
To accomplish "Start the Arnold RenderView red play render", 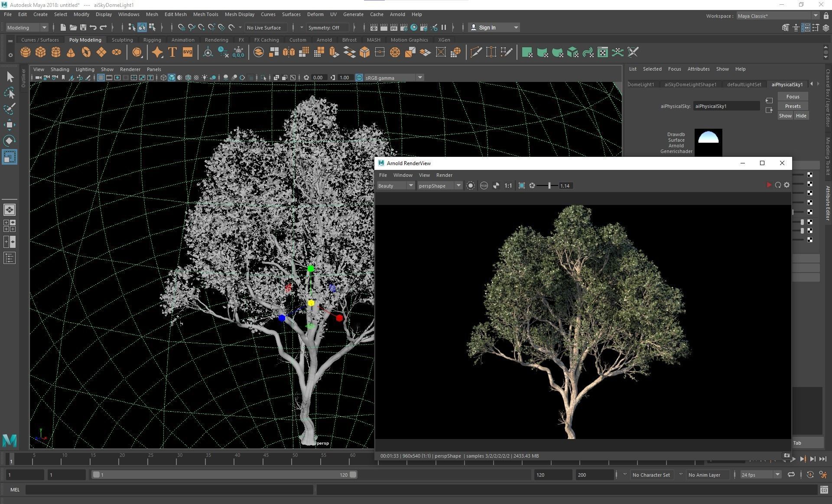I will point(769,185).
